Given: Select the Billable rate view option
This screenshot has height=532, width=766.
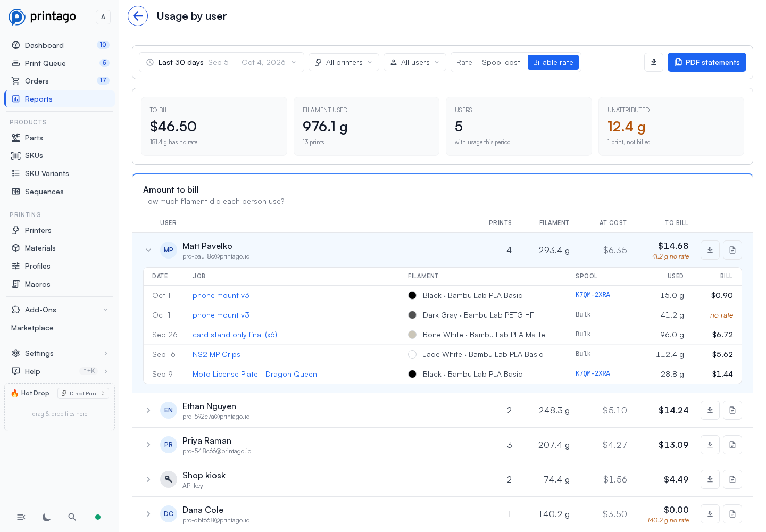Looking at the screenshot, I should click(x=553, y=62).
